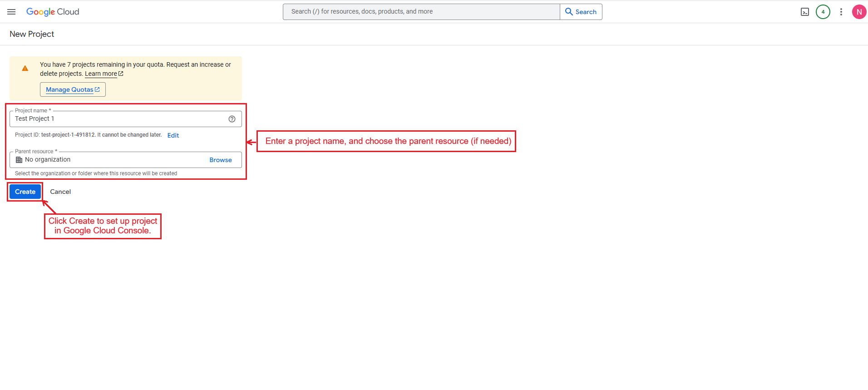
Task: Click the magnifier Search button
Action: [581, 12]
